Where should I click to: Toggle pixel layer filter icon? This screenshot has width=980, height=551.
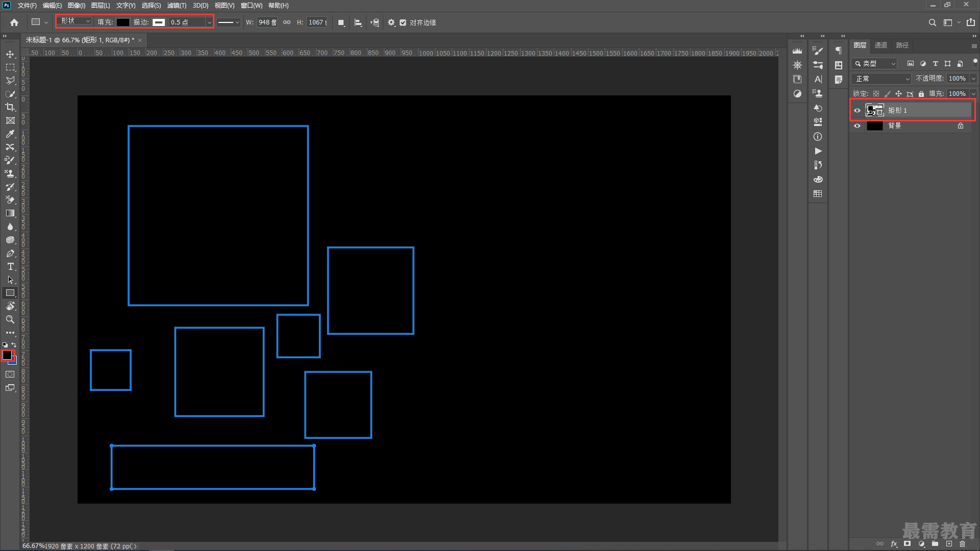(x=911, y=64)
